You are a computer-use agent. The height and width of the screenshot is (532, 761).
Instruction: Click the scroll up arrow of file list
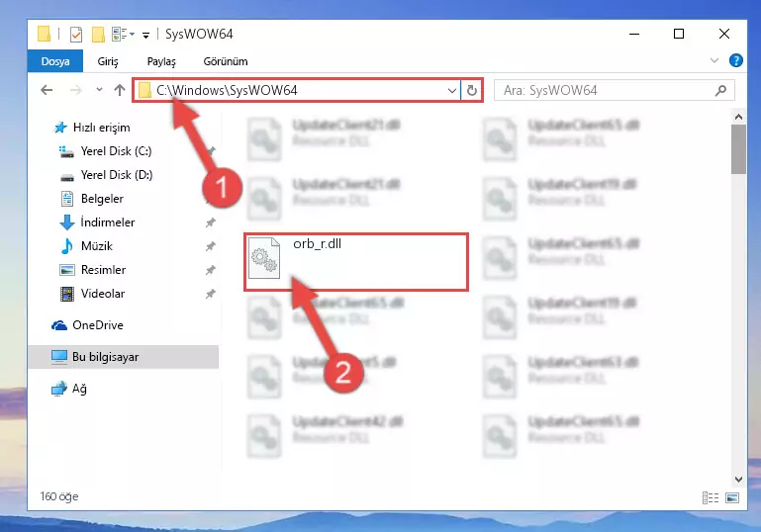(x=738, y=117)
